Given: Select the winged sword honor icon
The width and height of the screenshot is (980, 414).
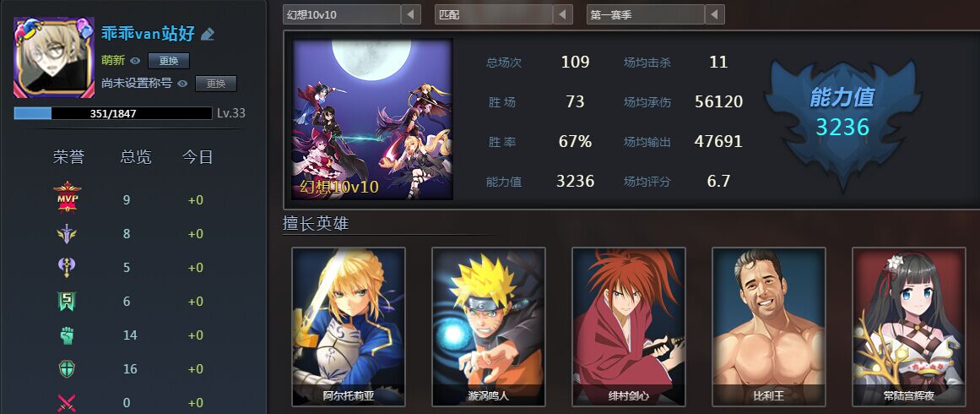Looking at the screenshot, I should (x=67, y=234).
